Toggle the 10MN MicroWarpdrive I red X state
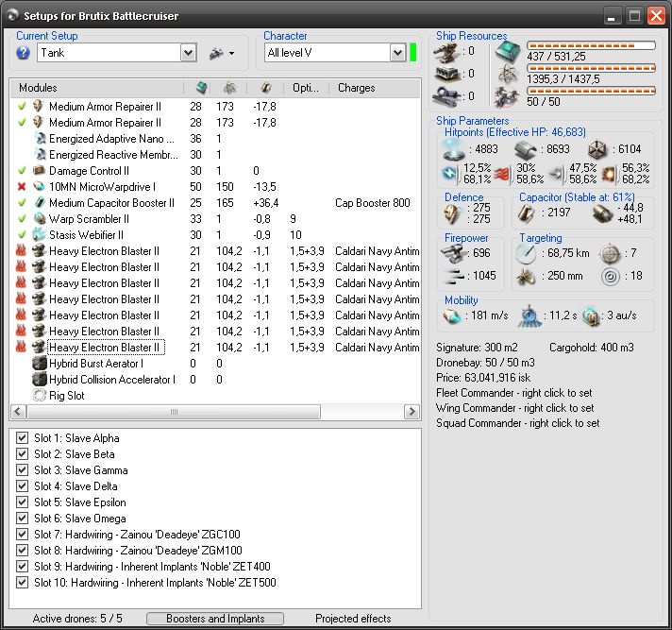Screen dimensions: 672x630 22,187
